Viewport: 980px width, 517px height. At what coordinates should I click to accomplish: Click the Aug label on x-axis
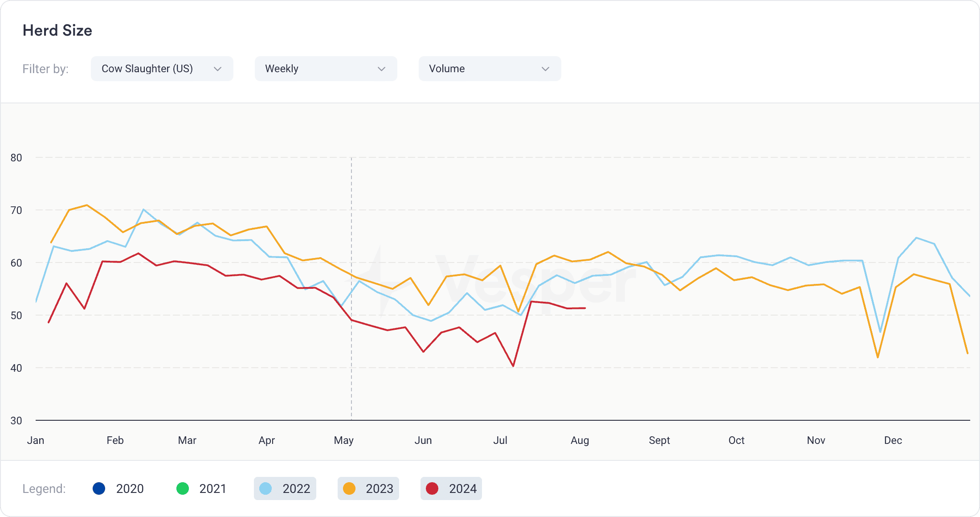[580, 440]
